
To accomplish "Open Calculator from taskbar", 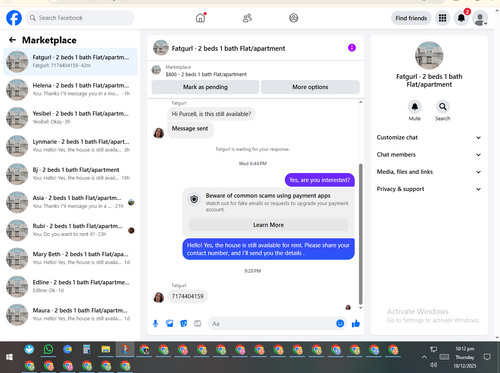I will point(87,349).
